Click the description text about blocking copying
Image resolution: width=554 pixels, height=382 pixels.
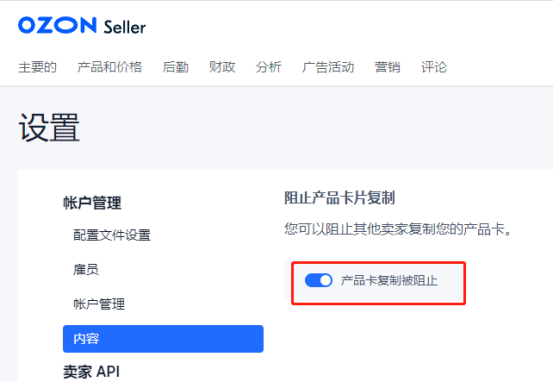point(398,229)
